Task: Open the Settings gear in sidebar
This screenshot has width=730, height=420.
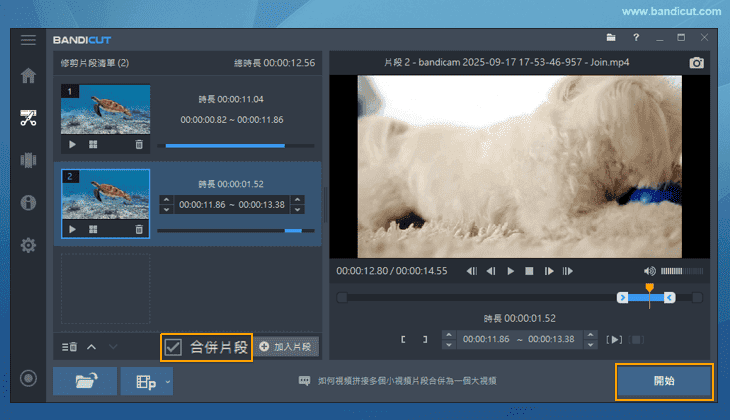Action: tap(28, 245)
